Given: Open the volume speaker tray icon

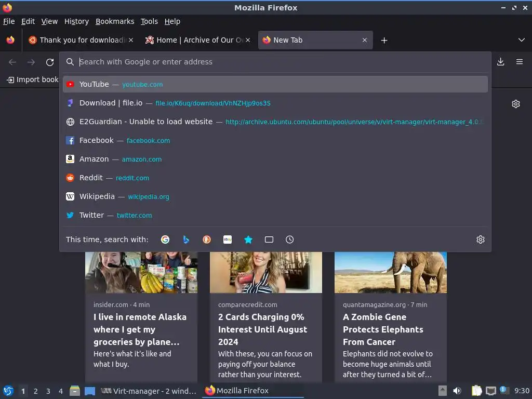Looking at the screenshot, I should click(457, 391).
